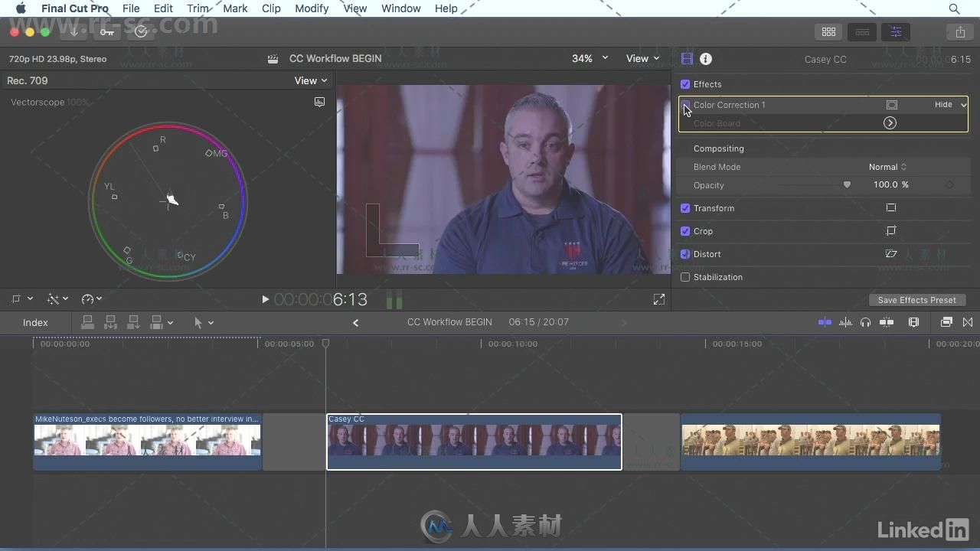The height and width of the screenshot is (551, 980).
Task: Open the Color Board arrow button
Action: pyautogui.click(x=890, y=123)
